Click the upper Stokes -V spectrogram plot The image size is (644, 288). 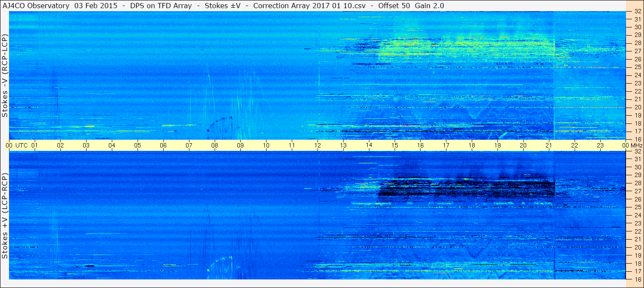pyautogui.click(x=318, y=75)
